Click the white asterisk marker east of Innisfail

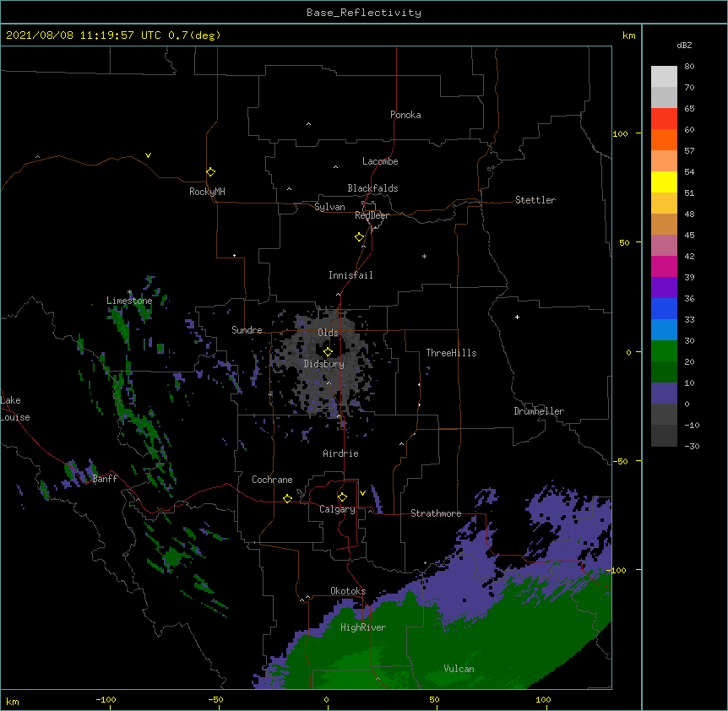tap(424, 256)
